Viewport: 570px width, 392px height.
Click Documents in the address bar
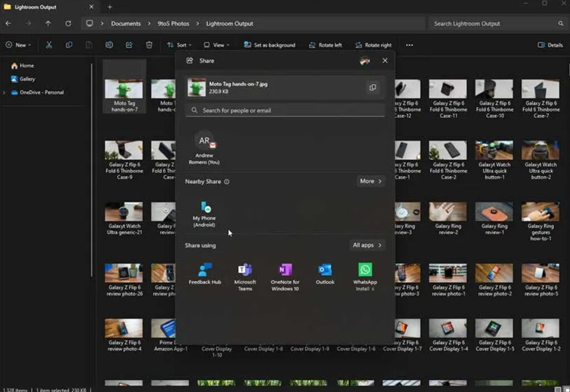coord(126,23)
